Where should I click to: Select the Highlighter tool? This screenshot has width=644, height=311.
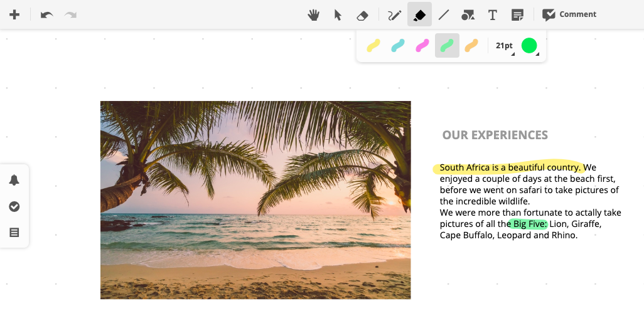pos(419,14)
